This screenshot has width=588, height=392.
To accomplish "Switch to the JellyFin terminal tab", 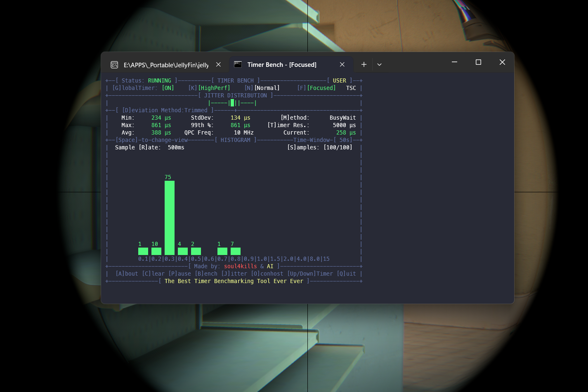I will point(166,65).
